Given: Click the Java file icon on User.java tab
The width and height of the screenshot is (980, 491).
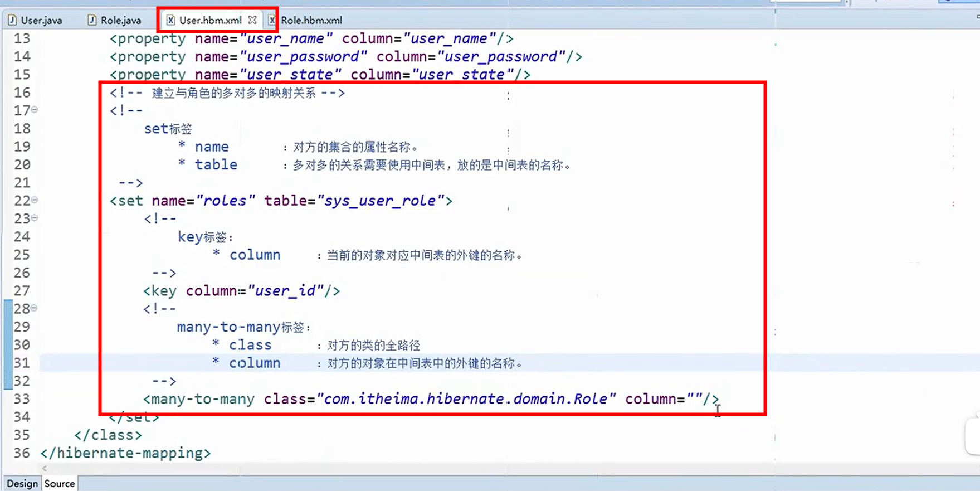Looking at the screenshot, I should click(x=12, y=20).
